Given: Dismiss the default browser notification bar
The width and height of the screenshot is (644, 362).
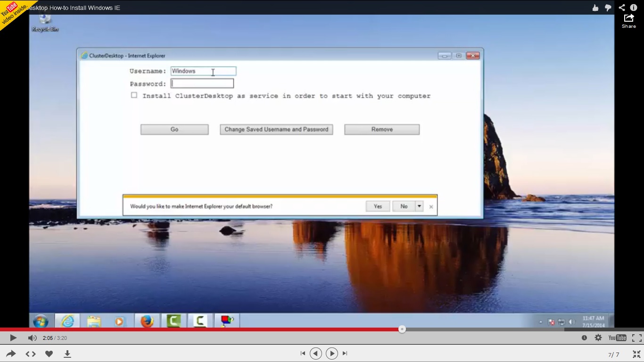Looking at the screenshot, I should point(431,207).
